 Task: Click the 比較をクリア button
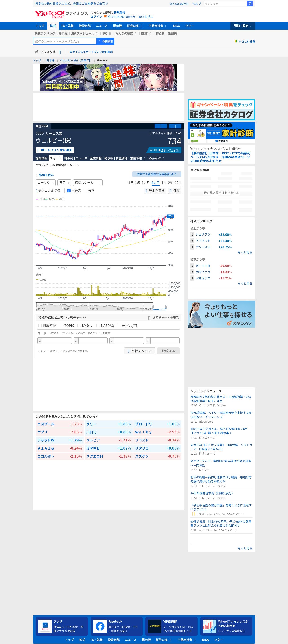pyautogui.click(x=140, y=351)
